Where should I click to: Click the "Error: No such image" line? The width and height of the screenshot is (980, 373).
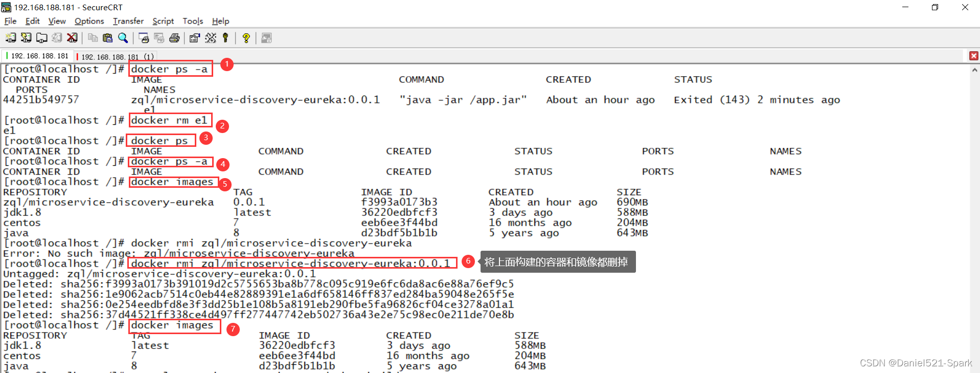(178, 253)
